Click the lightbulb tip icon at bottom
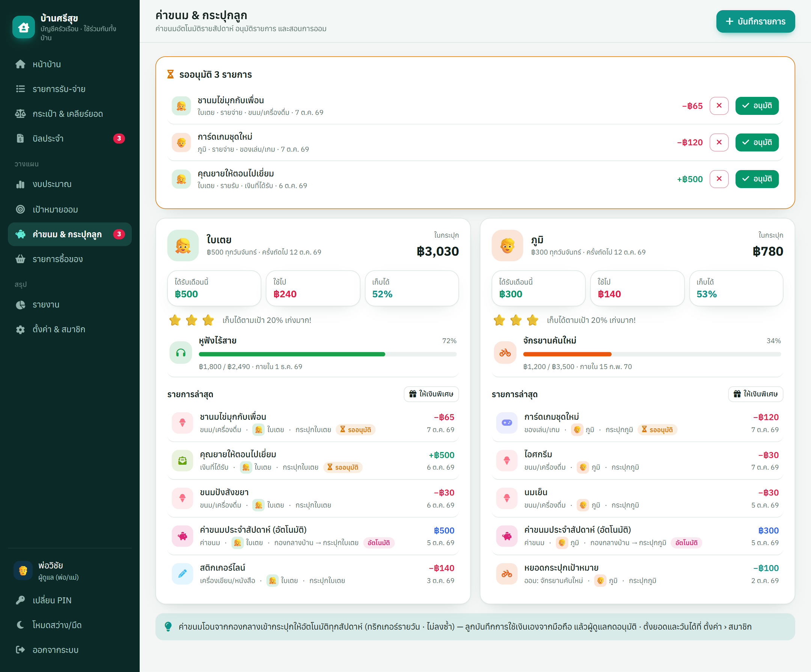 point(168,627)
